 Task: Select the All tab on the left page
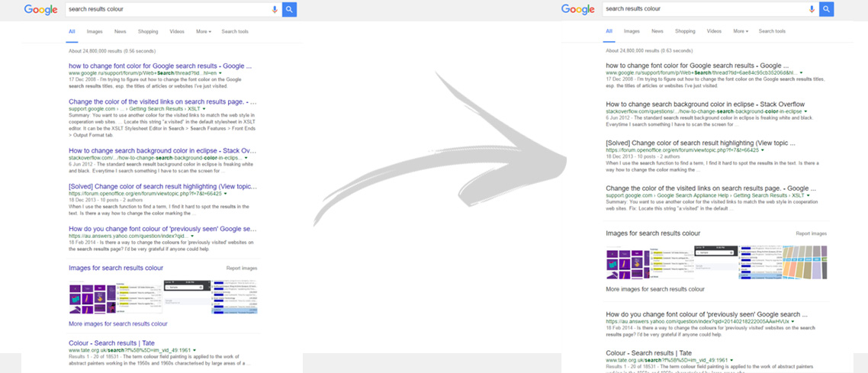[72, 31]
